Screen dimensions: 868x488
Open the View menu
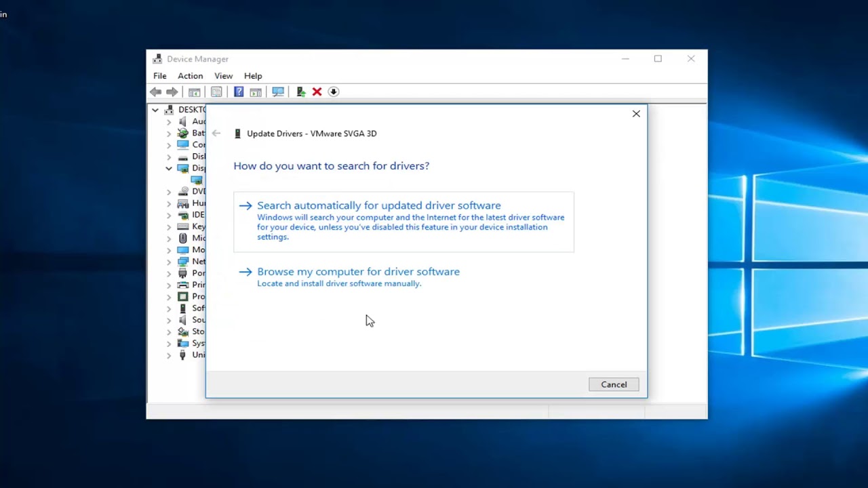(223, 76)
